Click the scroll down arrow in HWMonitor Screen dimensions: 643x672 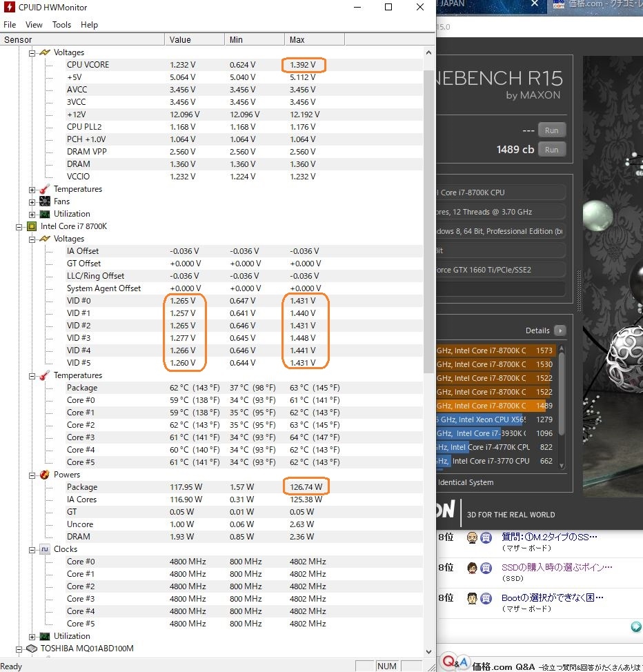428,652
